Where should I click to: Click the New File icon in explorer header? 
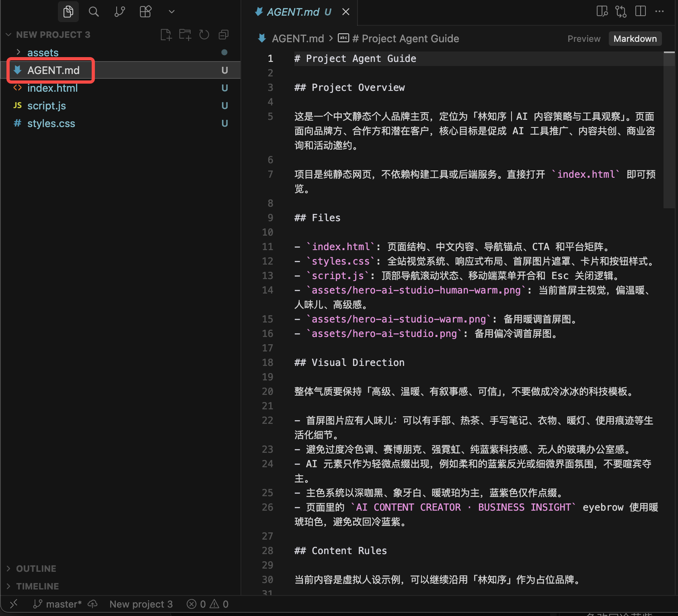166,35
